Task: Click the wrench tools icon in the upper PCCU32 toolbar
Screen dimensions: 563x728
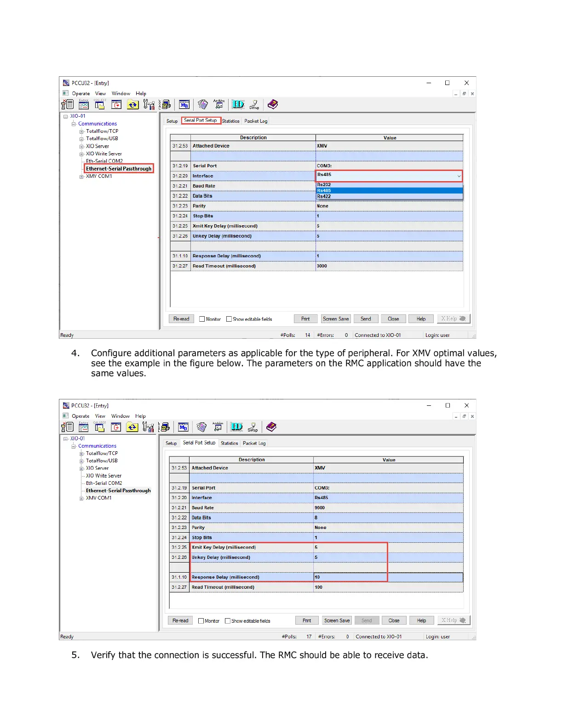Action: point(149,105)
